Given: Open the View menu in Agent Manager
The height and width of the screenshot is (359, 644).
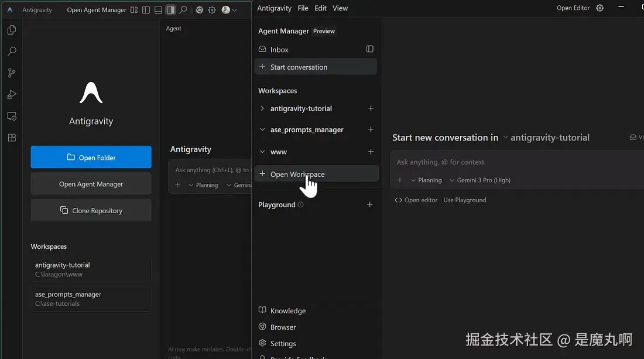Looking at the screenshot, I should tap(340, 8).
